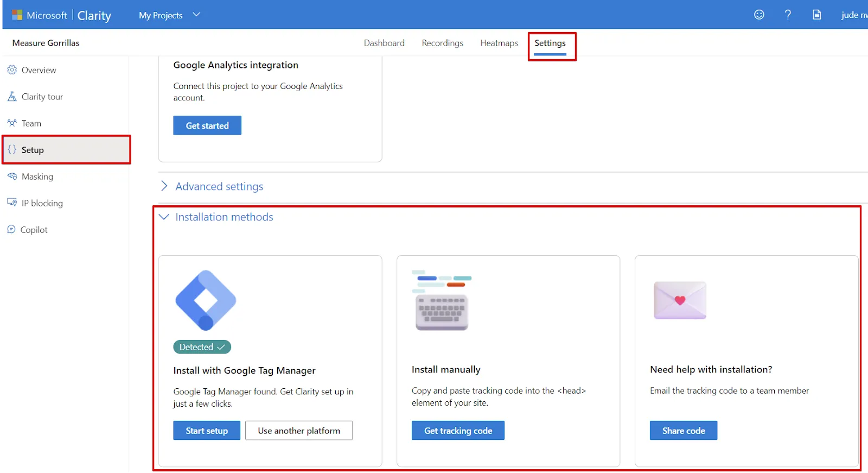Click the Overview gear icon in sidebar
868x473 pixels.
tap(12, 70)
